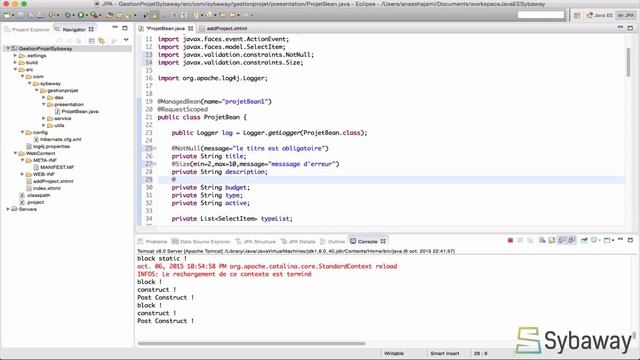
Task: Minimize the editor area
Action: click(620, 27)
